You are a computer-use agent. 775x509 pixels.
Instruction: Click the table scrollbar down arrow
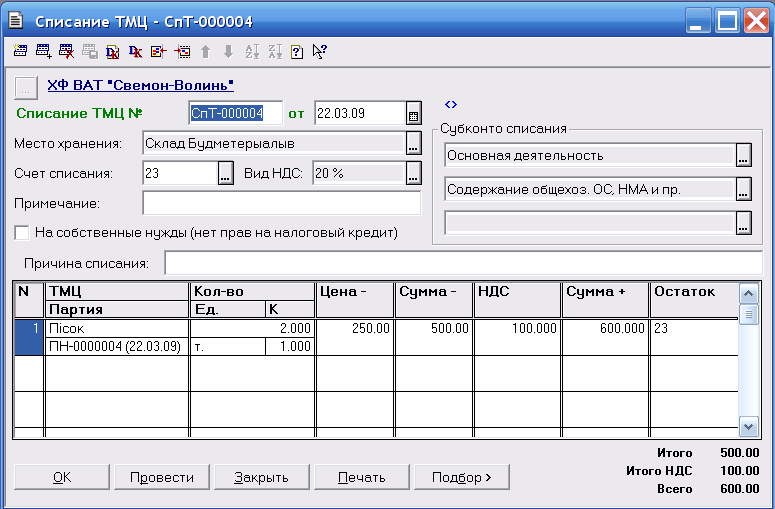748,425
